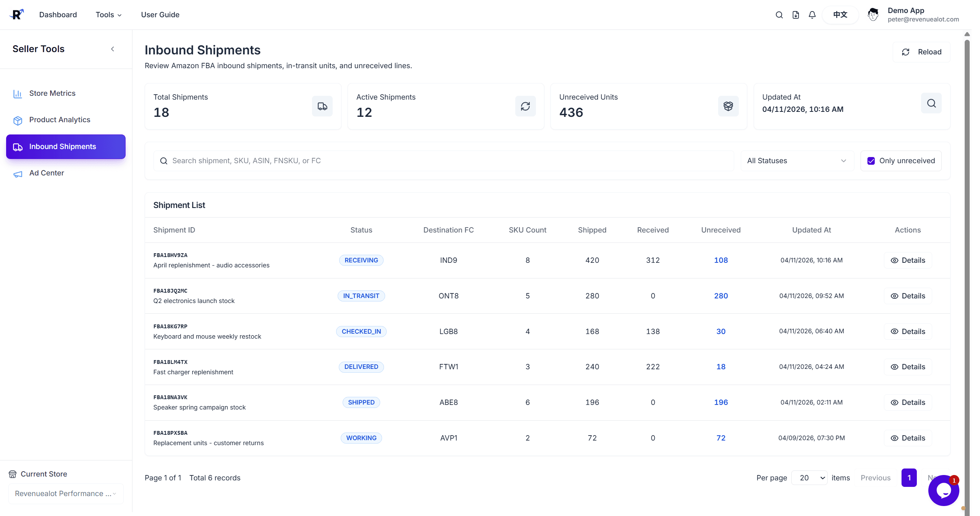
Task: Open the search icon in top bar
Action: click(x=779, y=15)
